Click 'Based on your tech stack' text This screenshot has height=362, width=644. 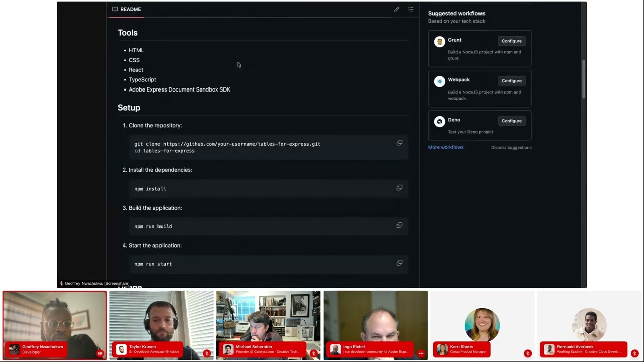click(x=457, y=21)
